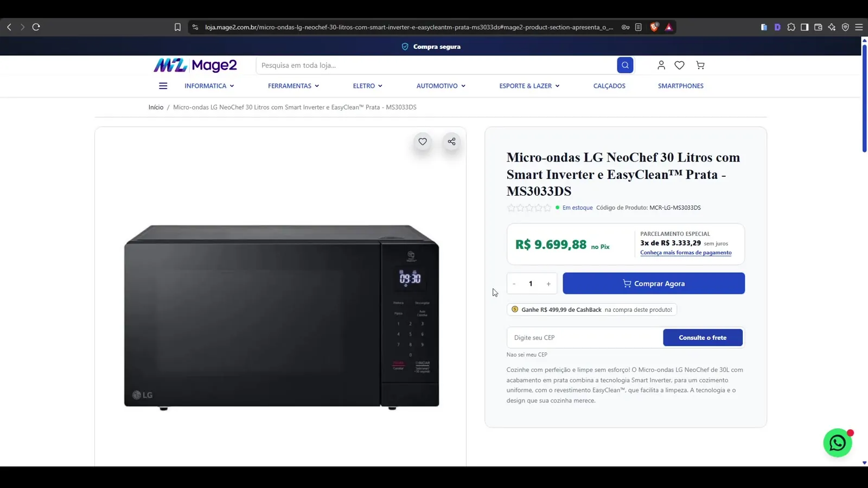Click the browser address bar URL
868x488 pixels.
pyautogui.click(x=409, y=27)
